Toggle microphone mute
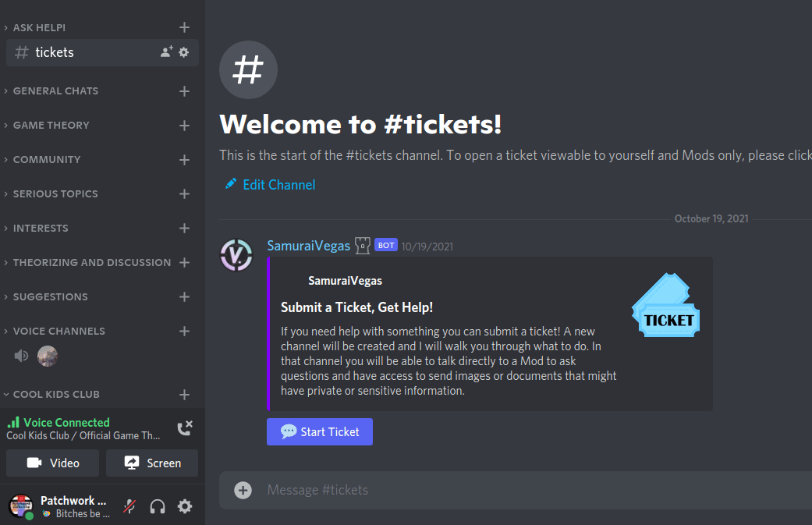This screenshot has width=812, height=525. 129,506
